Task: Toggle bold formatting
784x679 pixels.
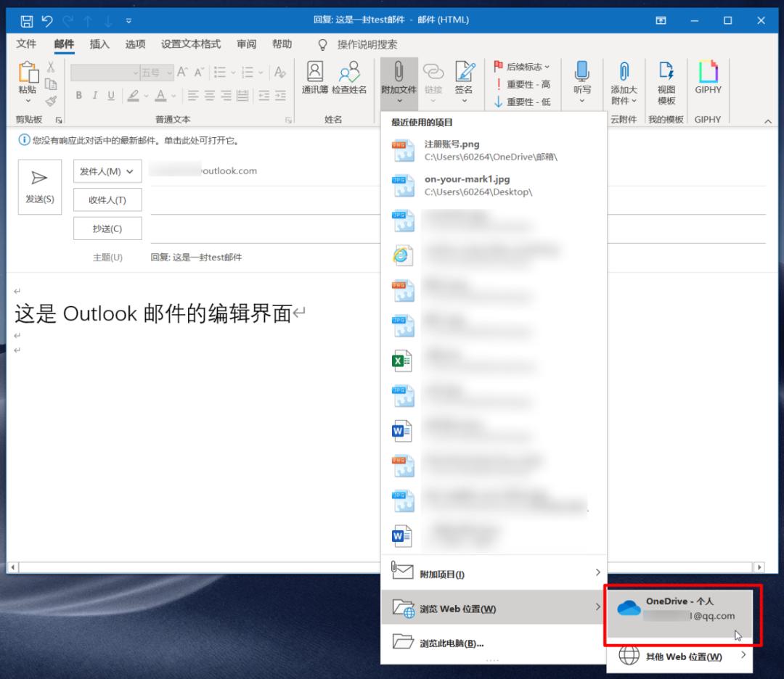Action: click(x=78, y=95)
